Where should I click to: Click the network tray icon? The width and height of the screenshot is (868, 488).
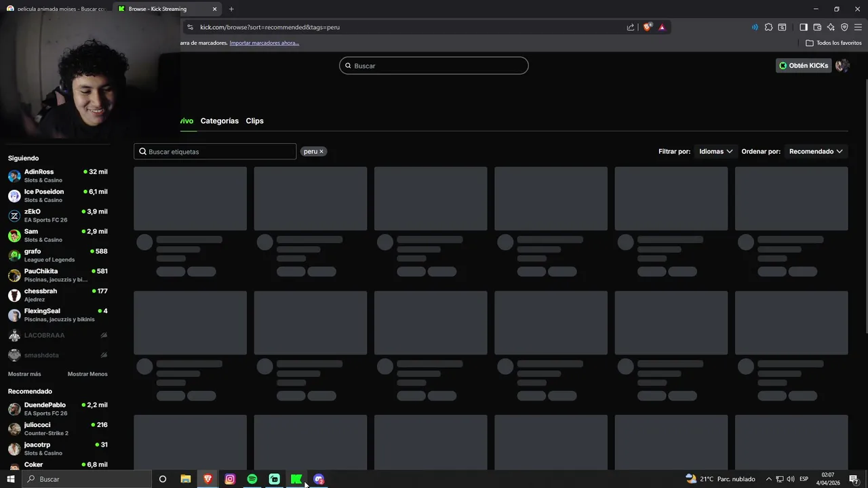point(779,479)
